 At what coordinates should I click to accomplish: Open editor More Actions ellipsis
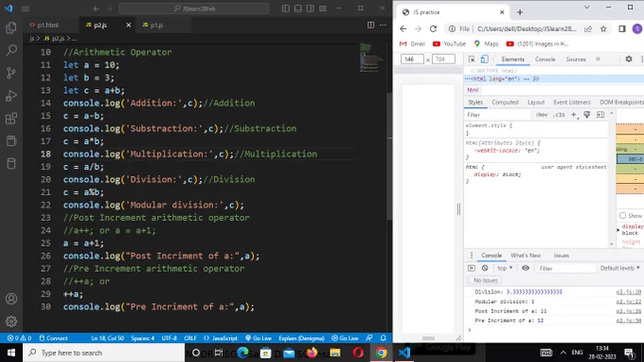click(383, 25)
